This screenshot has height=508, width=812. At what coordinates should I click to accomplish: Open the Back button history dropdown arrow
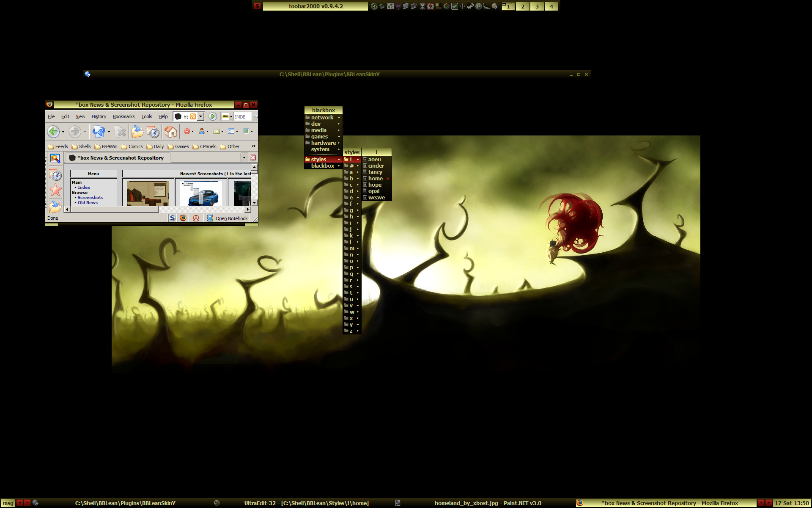(63, 132)
